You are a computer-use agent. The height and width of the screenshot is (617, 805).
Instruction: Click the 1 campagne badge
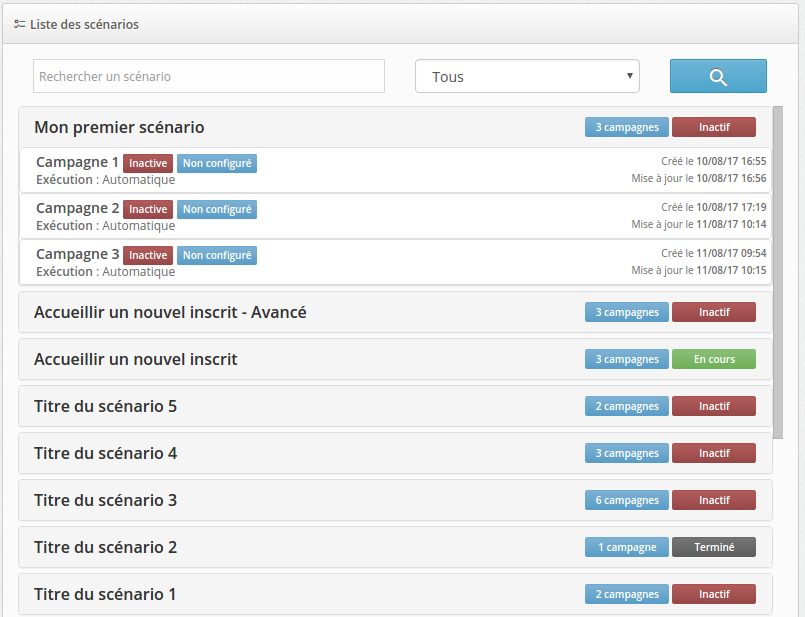pos(627,547)
